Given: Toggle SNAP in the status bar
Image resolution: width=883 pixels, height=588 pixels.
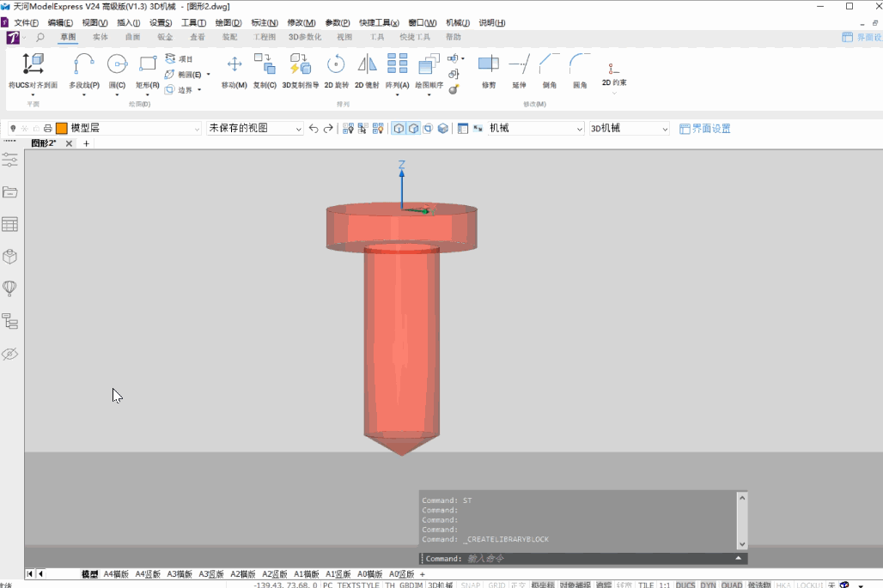Looking at the screenshot, I should point(471,585).
